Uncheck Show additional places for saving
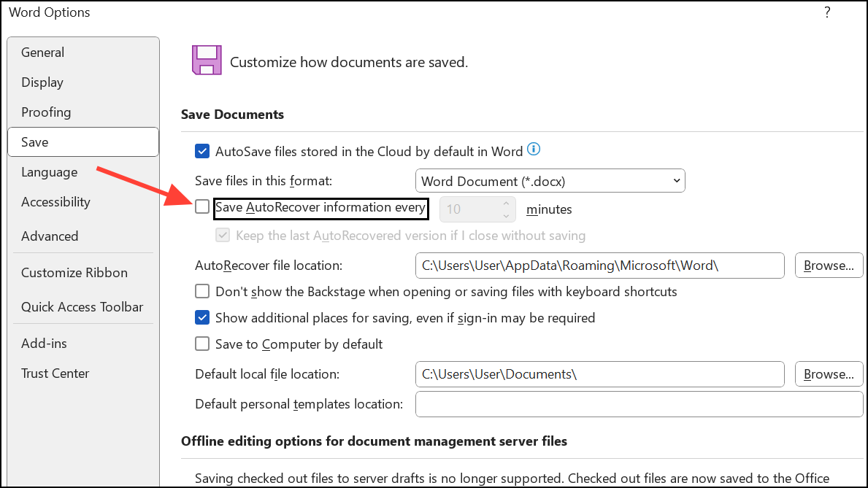Viewport: 868px width, 488px height. [202, 318]
